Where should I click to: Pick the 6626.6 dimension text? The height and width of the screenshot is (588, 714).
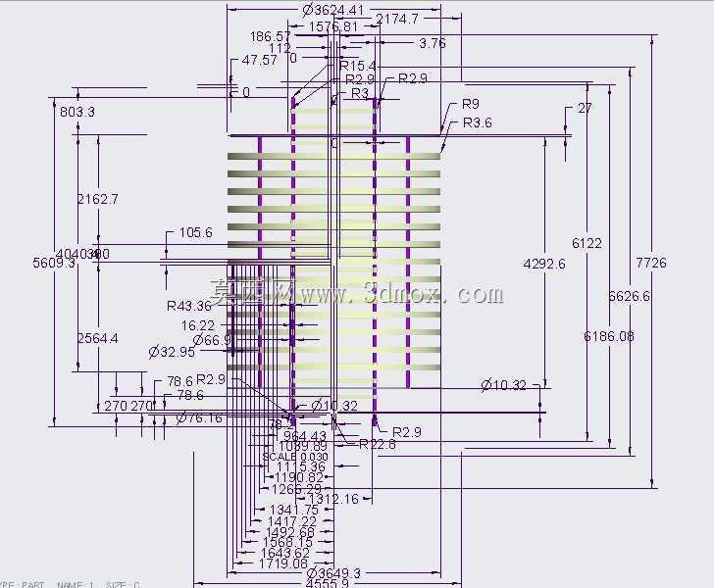tap(630, 296)
